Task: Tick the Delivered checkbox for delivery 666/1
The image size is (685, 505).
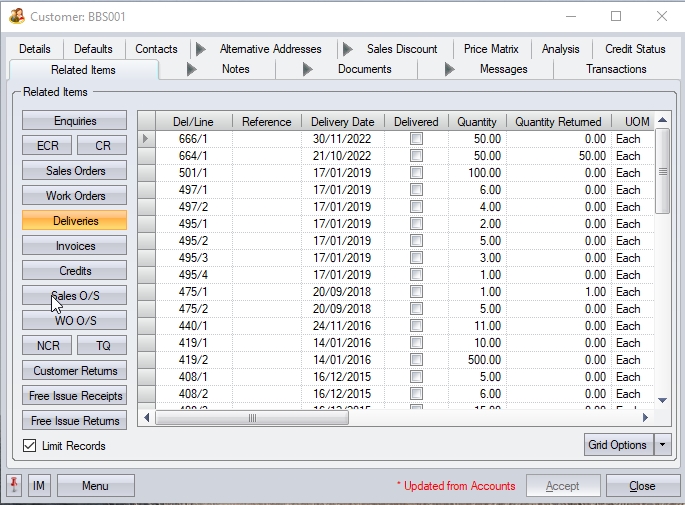Action: (416, 139)
